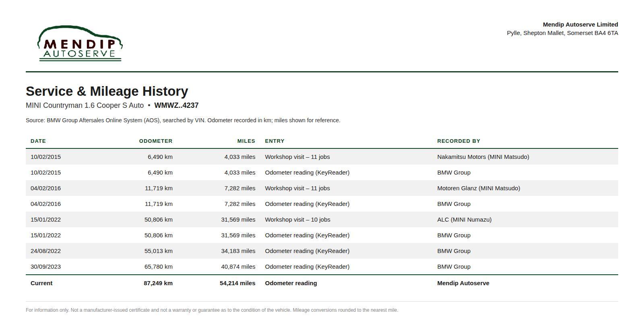
Task: Select the 65,780 km odometer value
Action: pos(159,267)
